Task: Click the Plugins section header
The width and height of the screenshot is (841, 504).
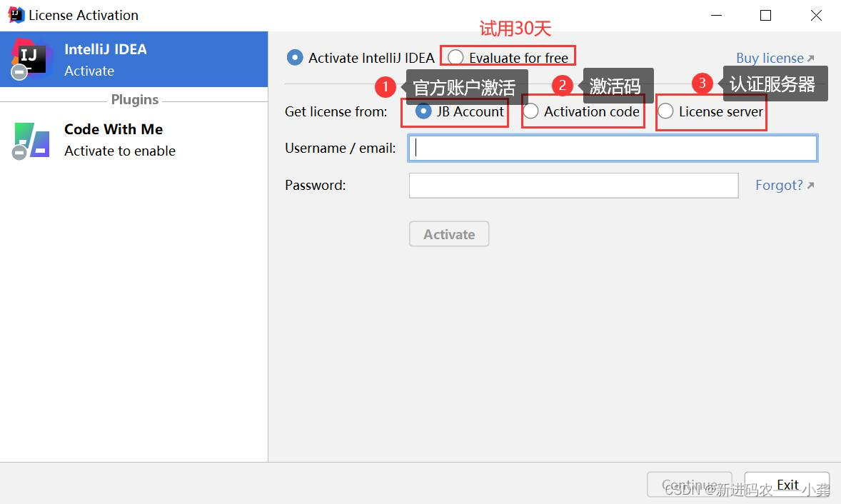Action: click(x=135, y=100)
